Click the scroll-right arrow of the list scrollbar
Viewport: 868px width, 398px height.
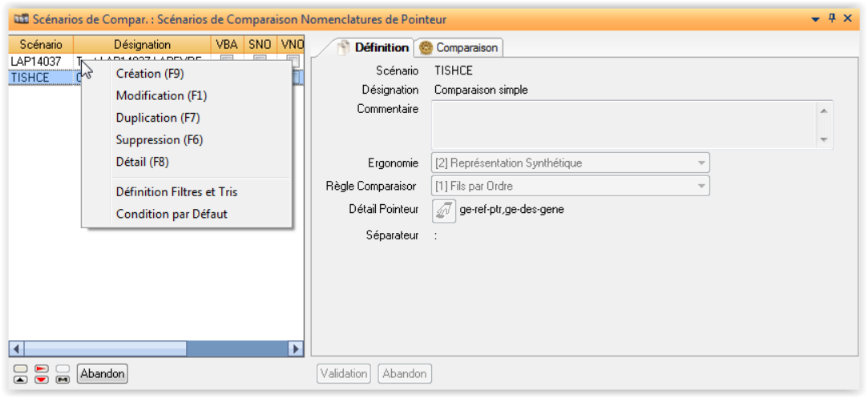296,348
